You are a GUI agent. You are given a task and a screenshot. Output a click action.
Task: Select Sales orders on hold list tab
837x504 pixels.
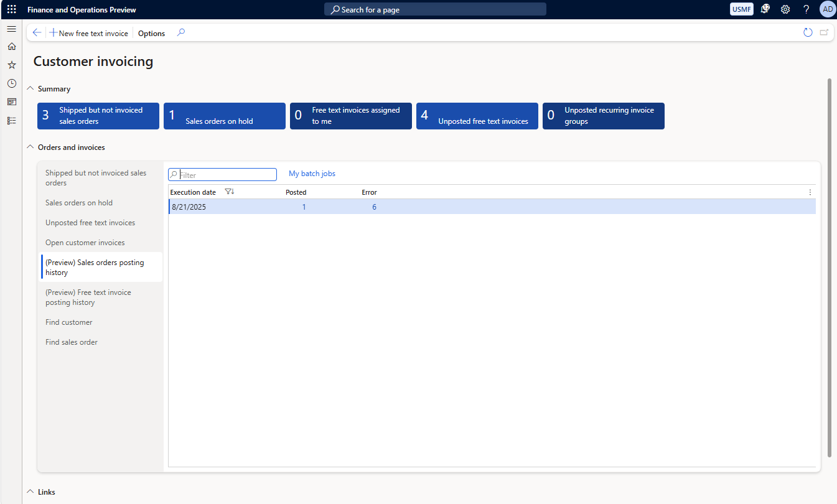(x=101, y=203)
